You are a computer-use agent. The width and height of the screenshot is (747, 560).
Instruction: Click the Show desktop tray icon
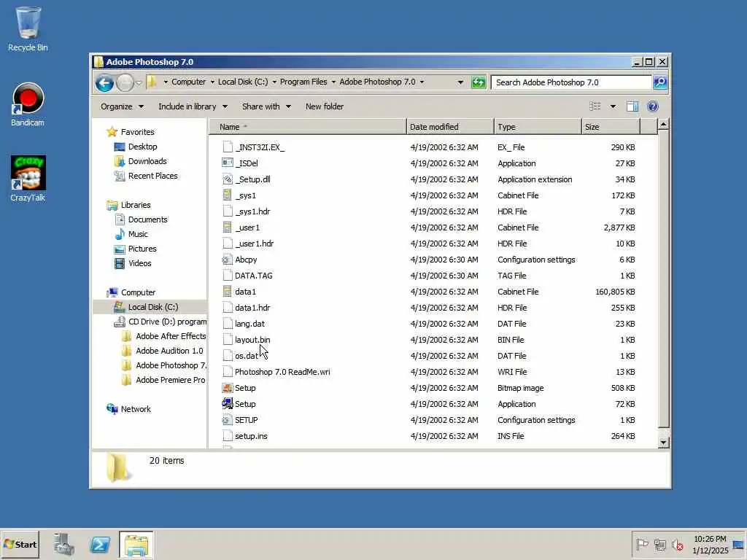[738, 544]
